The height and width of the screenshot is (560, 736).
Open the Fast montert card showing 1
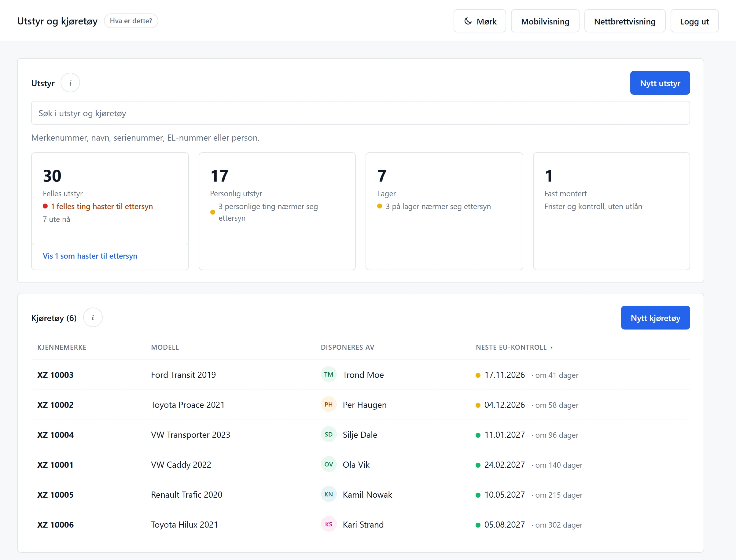tap(611, 211)
